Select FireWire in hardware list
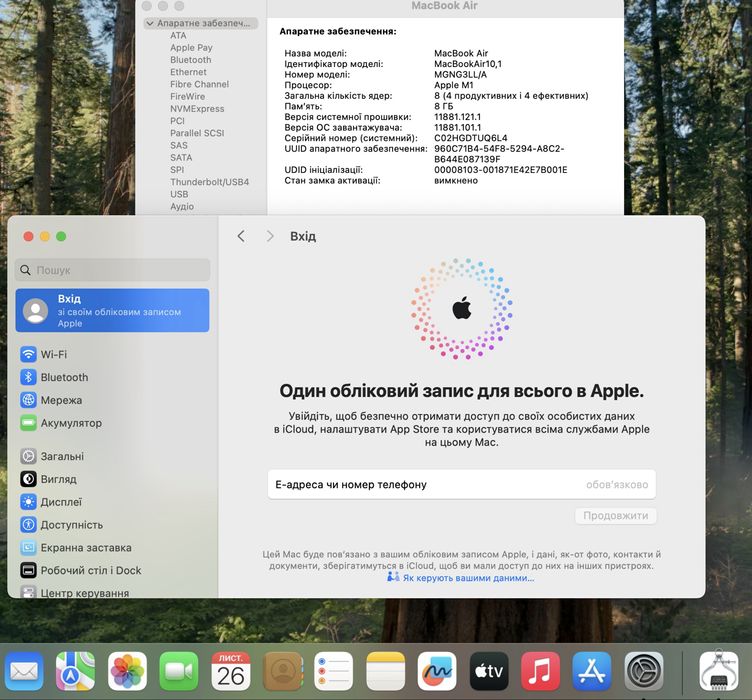 (x=188, y=96)
